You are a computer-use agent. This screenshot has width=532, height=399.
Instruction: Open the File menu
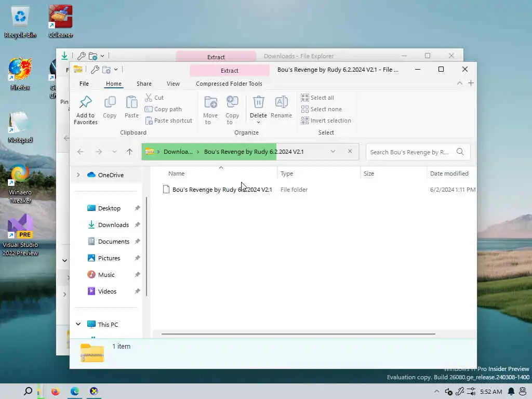pos(84,84)
